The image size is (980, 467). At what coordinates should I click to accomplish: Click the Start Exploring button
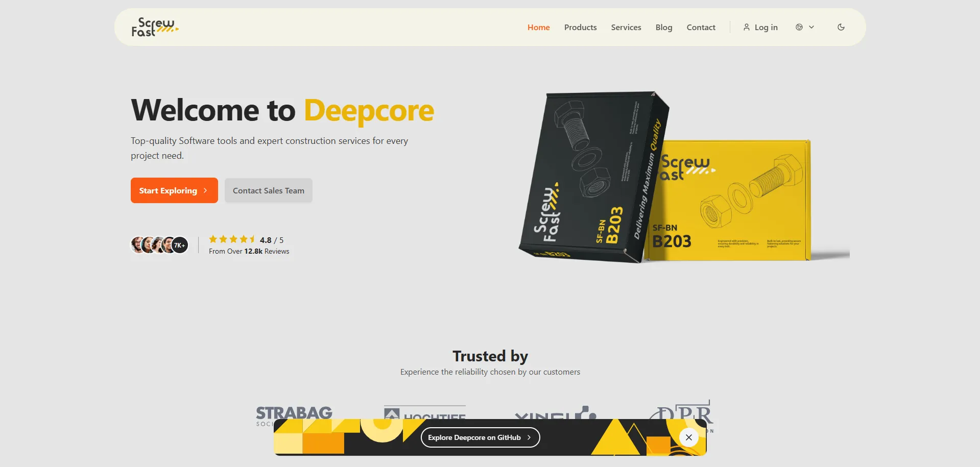(174, 190)
